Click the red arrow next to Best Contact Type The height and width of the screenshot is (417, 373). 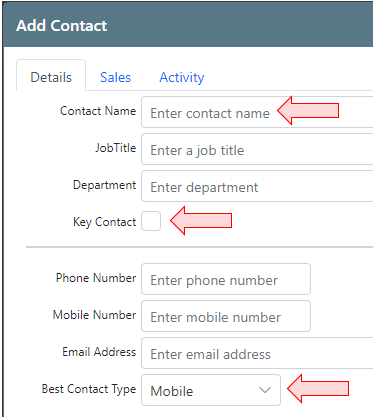point(318,388)
